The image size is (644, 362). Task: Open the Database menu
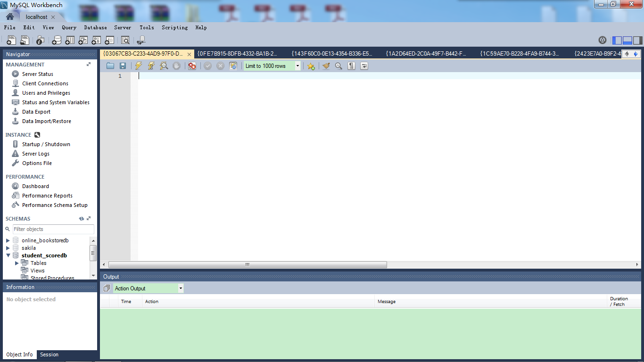point(95,27)
